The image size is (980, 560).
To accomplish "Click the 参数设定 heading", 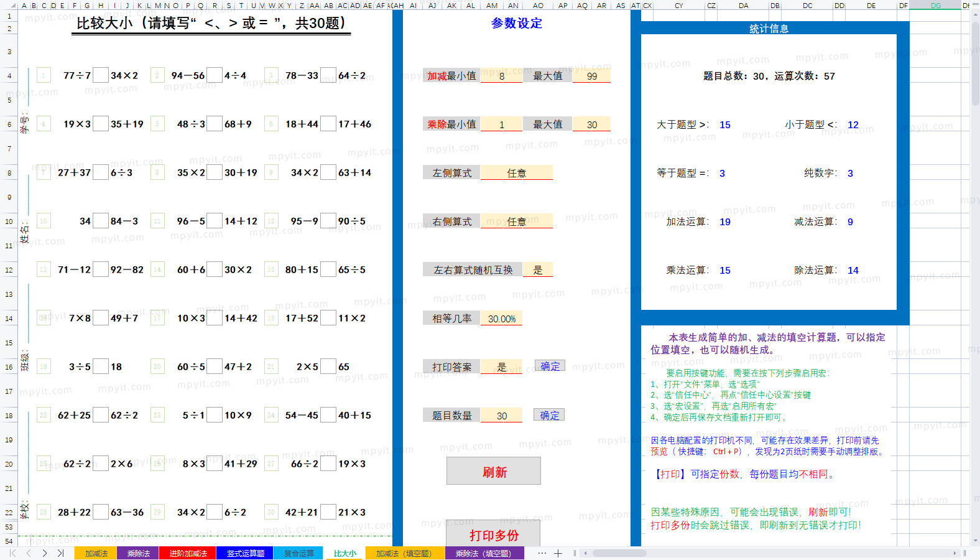I will tap(516, 23).
